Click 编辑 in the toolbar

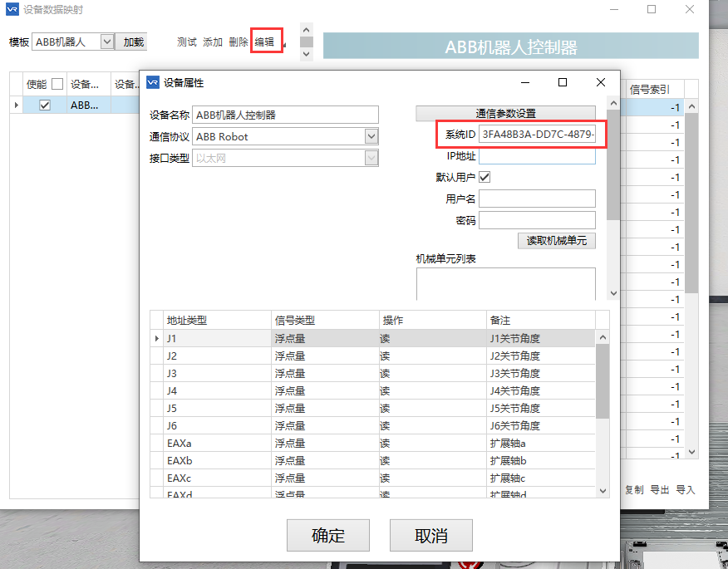pos(264,42)
